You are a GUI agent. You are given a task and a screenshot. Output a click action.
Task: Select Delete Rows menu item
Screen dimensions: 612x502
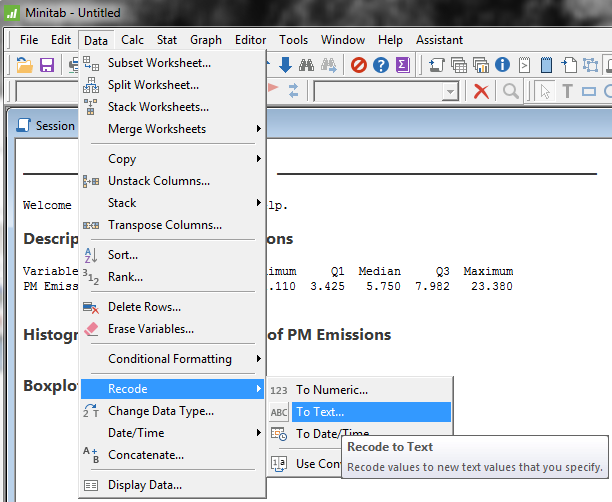click(x=172, y=307)
